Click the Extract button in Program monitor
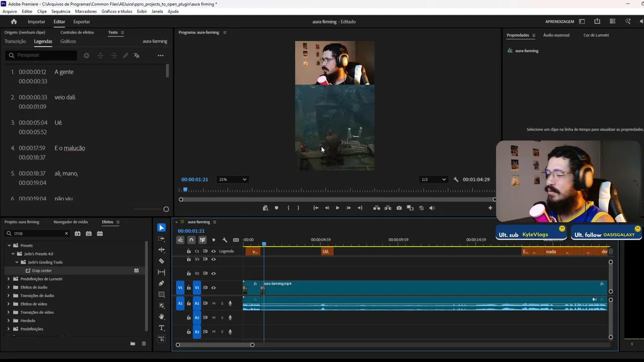The width and height of the screenshot is (644, 362). click(388, 208)
